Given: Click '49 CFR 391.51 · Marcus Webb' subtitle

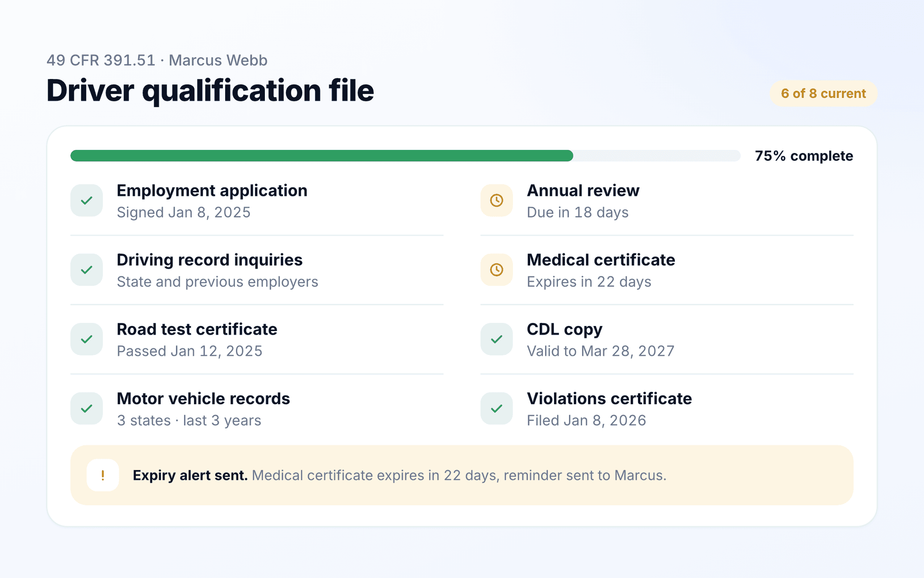Looking at the screenshot, I should coord(157,60).
